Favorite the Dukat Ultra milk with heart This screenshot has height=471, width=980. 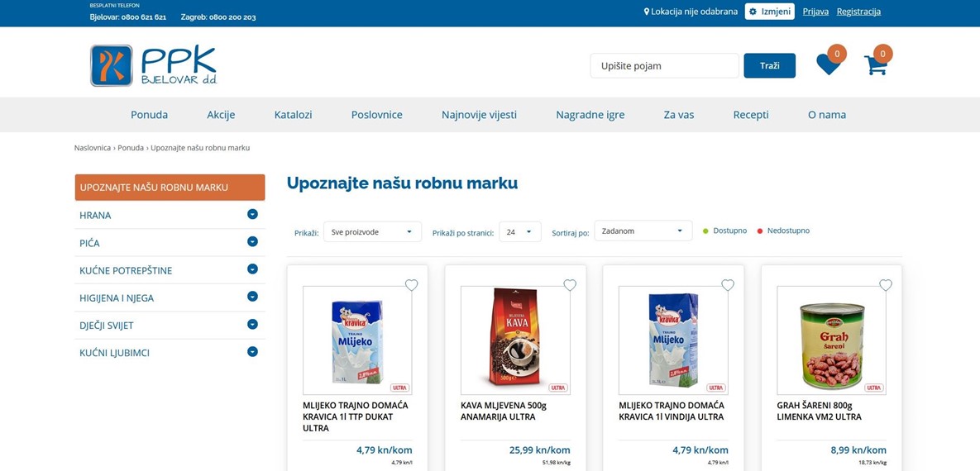point(411,285)
